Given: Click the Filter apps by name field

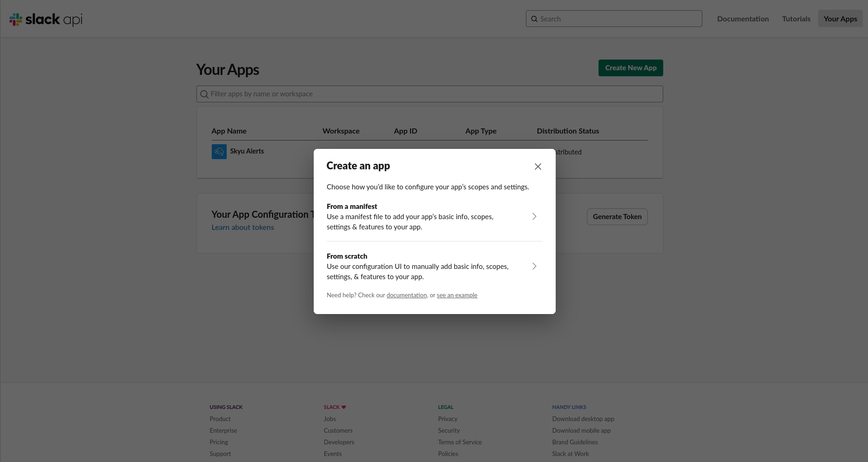Looking at the screenshot, I should (x=430, y=94).
